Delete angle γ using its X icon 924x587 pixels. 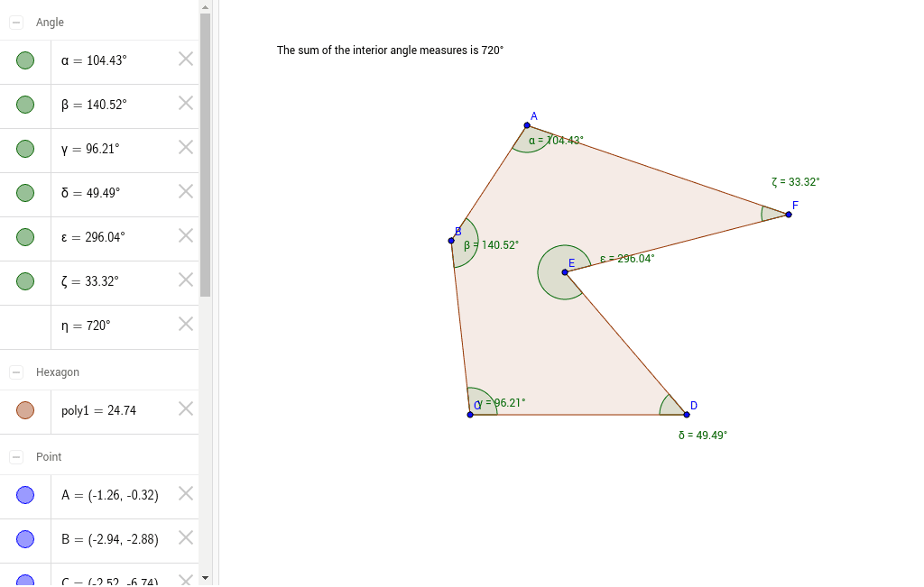click(185, 147)
